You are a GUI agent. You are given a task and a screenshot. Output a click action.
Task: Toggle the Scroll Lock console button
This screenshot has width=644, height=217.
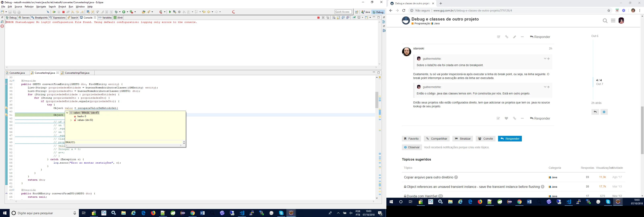339,17
